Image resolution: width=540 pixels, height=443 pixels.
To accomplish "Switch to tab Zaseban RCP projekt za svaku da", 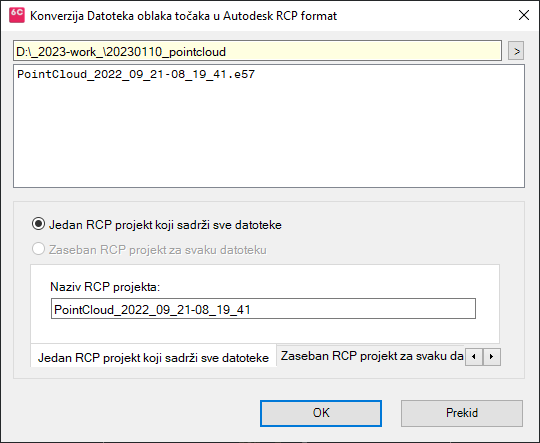I will pyautogui.click(x=371, y=356).
